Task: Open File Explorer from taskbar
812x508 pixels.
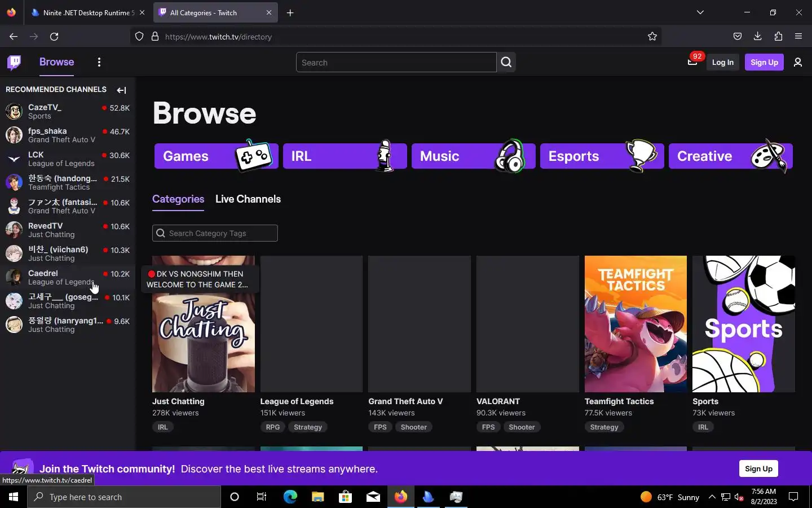Action: tap(317, 497)
